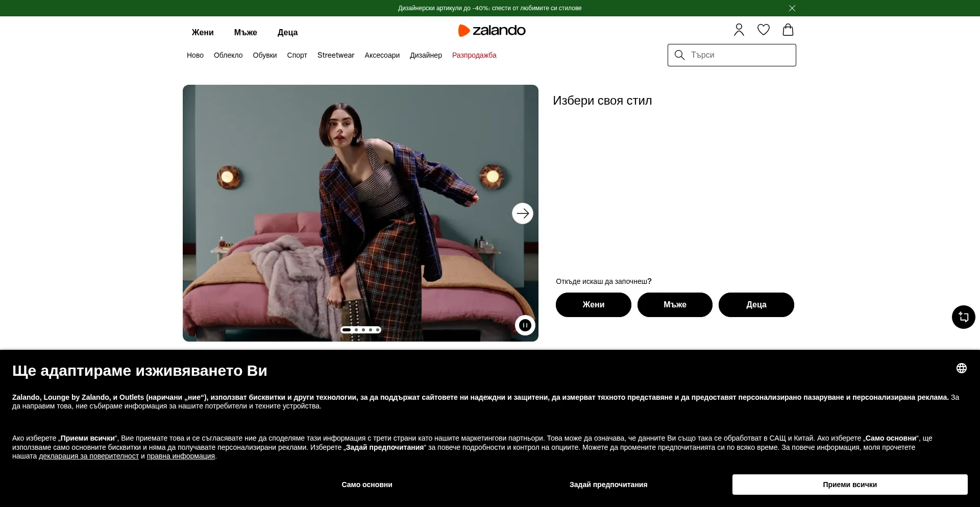The image size is (980, 507).
Task: Click Задай предпочитания button
Action: click(608, 485)
